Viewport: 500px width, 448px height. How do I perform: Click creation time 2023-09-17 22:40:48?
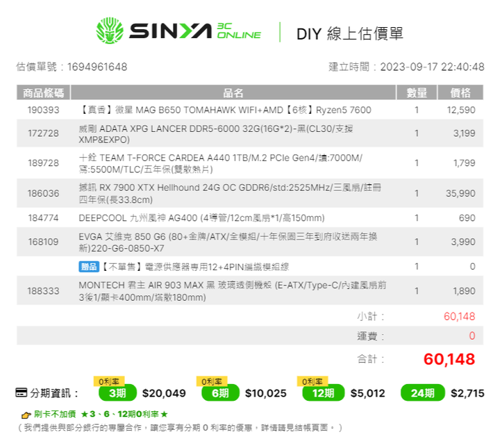coord(432,67)
